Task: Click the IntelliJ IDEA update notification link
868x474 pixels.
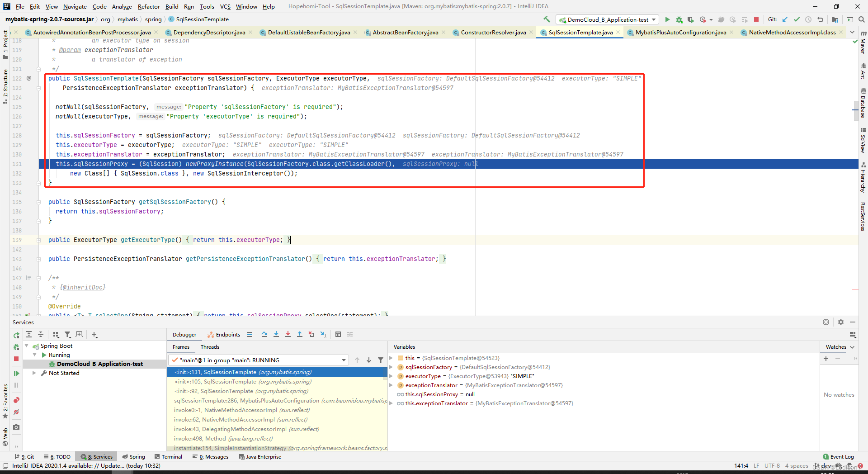Action: [x=86, y=465]
